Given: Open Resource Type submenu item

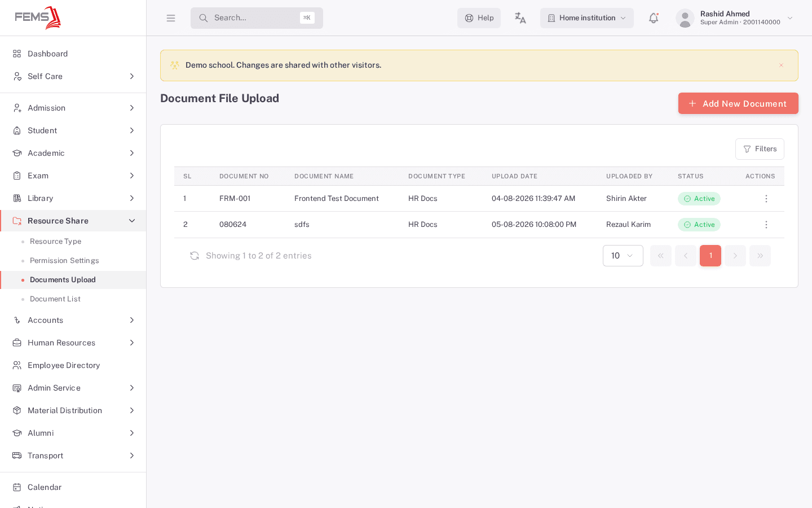Looking at the screenshot, I should click(73, 242).
